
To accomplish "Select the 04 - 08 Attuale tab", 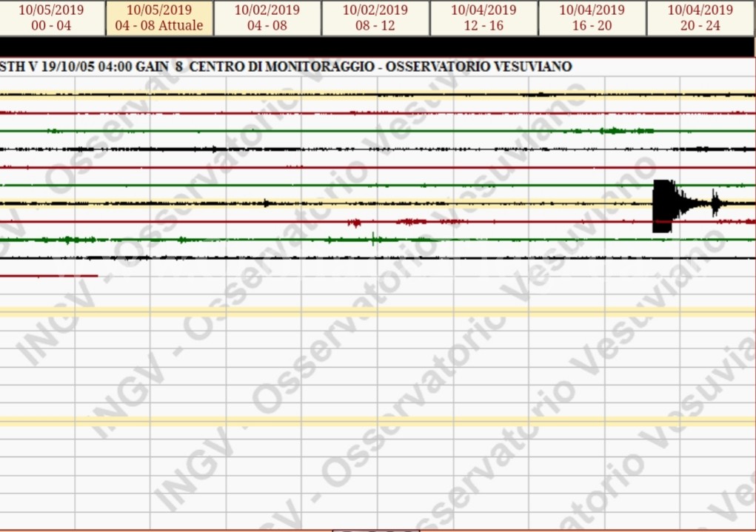I will (x=159, y=18).
